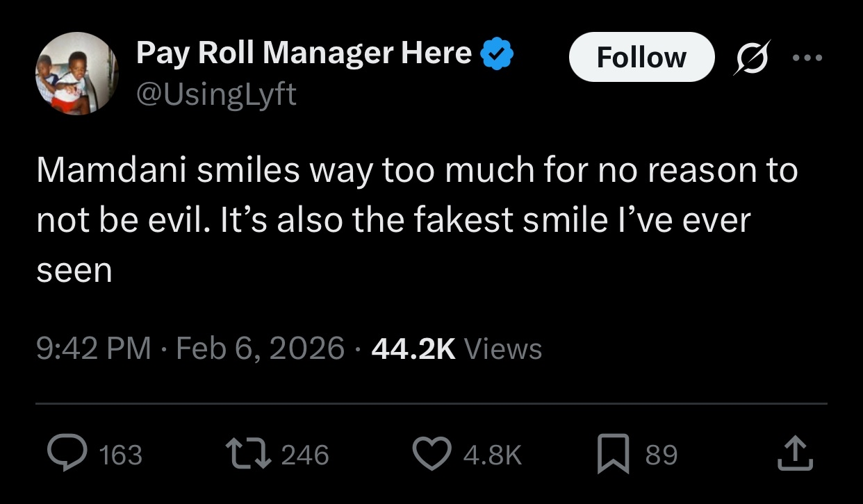Click the 246 reposts count
863x504 pixels.
click(305, 455)
